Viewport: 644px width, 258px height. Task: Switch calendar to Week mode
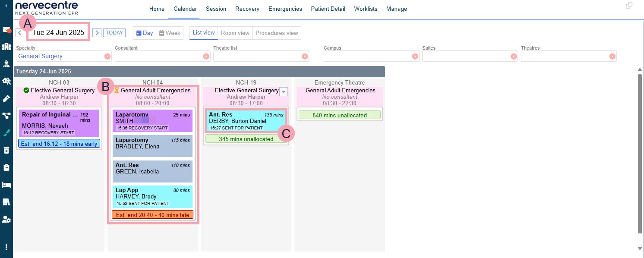[170, 33]
